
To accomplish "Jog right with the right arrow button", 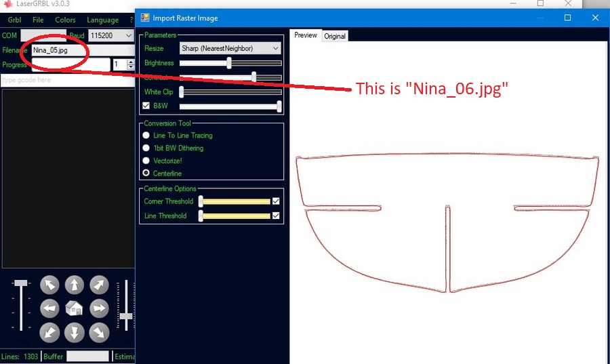I will pos(99,309).
